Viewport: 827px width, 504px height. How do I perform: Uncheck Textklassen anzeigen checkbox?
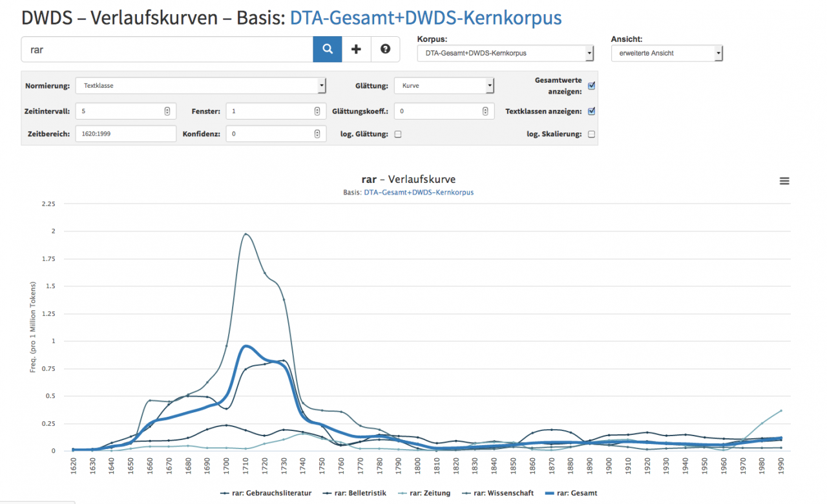pyautogui.click(x=592, y=111)
